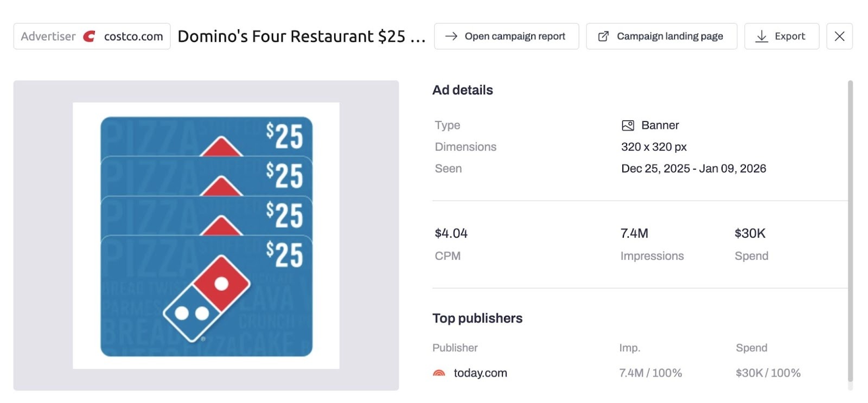Click the external-link icon on Campaign landing page
The height and width of the screenshot is (403, 868).
tap(603, 36)
